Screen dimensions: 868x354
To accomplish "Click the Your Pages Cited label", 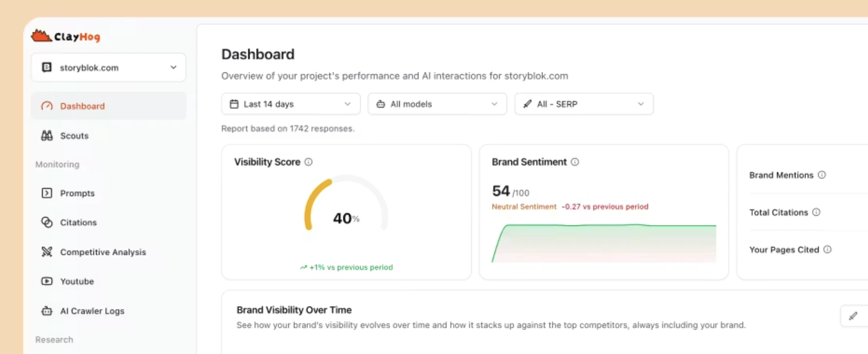I will pyautogui.click(x=784, y=249).
